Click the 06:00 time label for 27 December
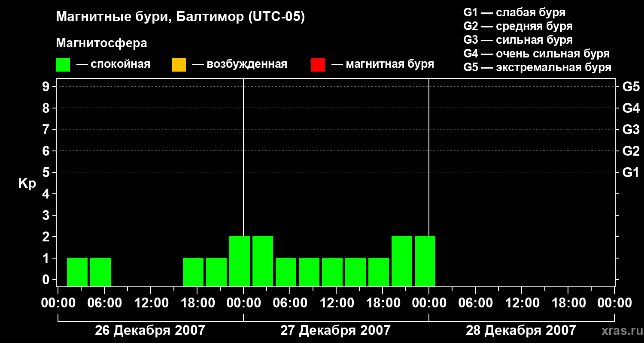The image size is (644, 343). click(x=290, y=303)
